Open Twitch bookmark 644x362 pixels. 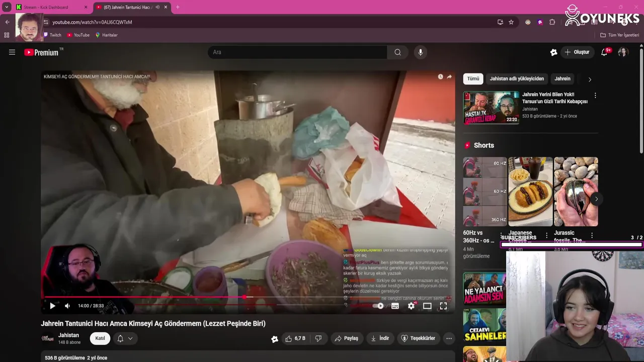(x=52, y=35)
